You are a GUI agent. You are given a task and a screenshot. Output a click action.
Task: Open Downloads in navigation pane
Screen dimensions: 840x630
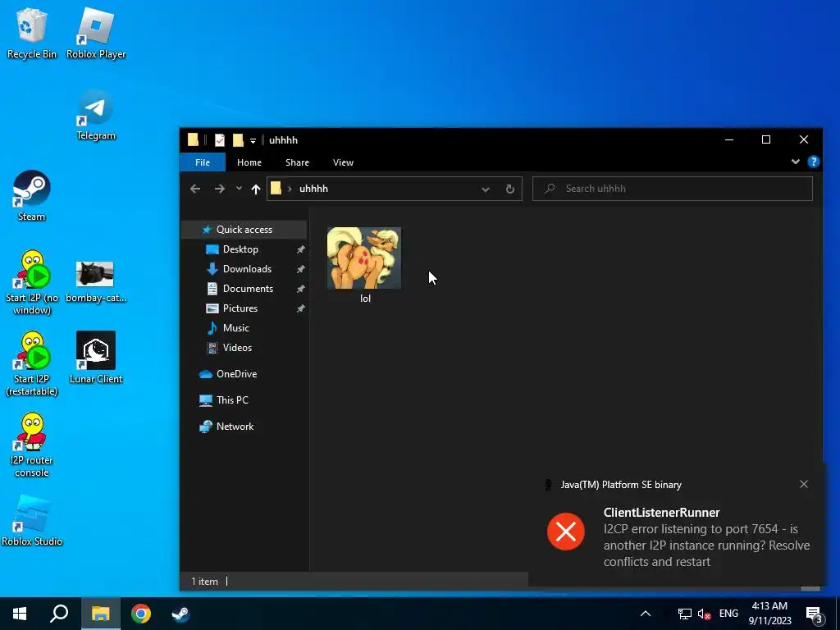[247, 269]
